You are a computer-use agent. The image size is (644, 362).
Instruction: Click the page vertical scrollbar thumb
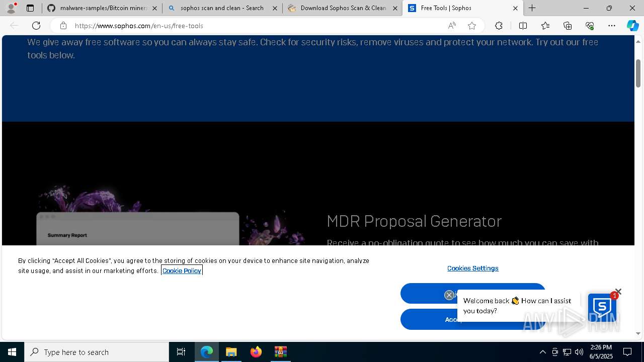point(638,73)
